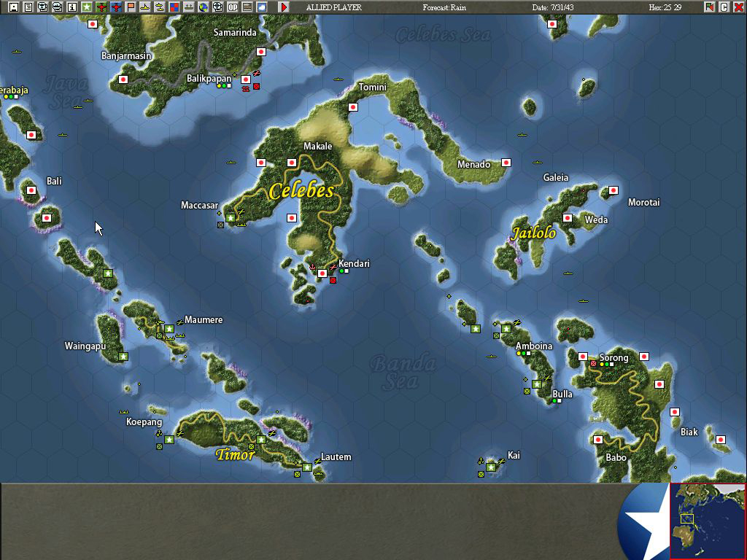Open the intelligence report document icon

pyautogui.click(x=28, y=7)
